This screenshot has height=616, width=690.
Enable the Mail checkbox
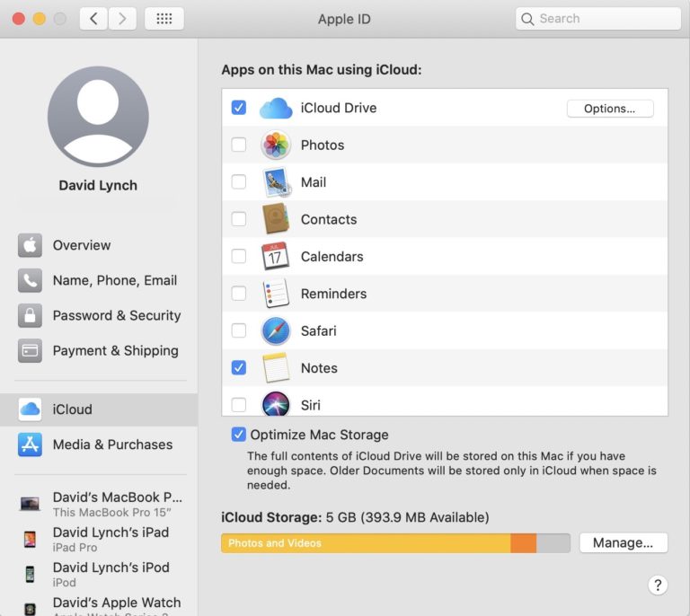tap(238, 181)
